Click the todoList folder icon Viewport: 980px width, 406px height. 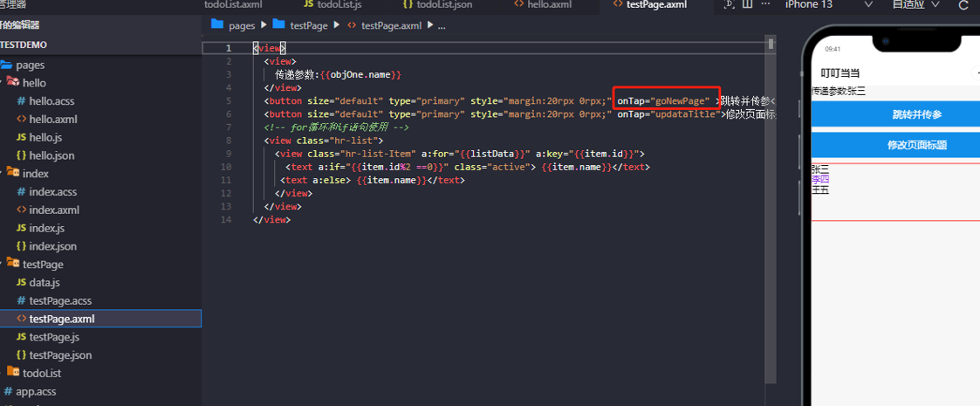coord(13,372)
